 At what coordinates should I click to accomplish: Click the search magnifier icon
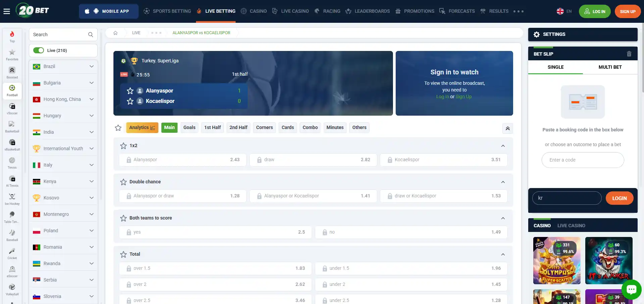(91, 35)
